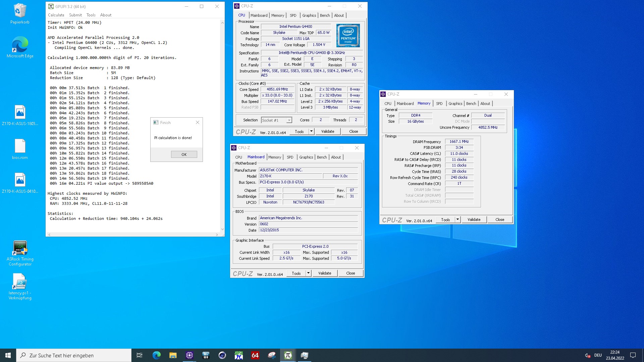
Task: Open Memory tab in Mainboard CPU-Z window
Action: click(275, 157)
